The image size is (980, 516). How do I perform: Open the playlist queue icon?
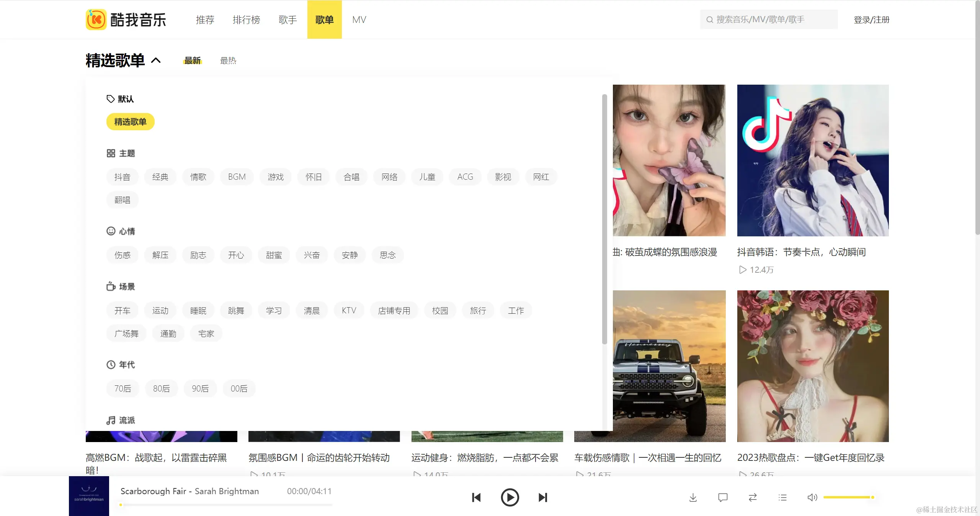(x=782, y=497)
